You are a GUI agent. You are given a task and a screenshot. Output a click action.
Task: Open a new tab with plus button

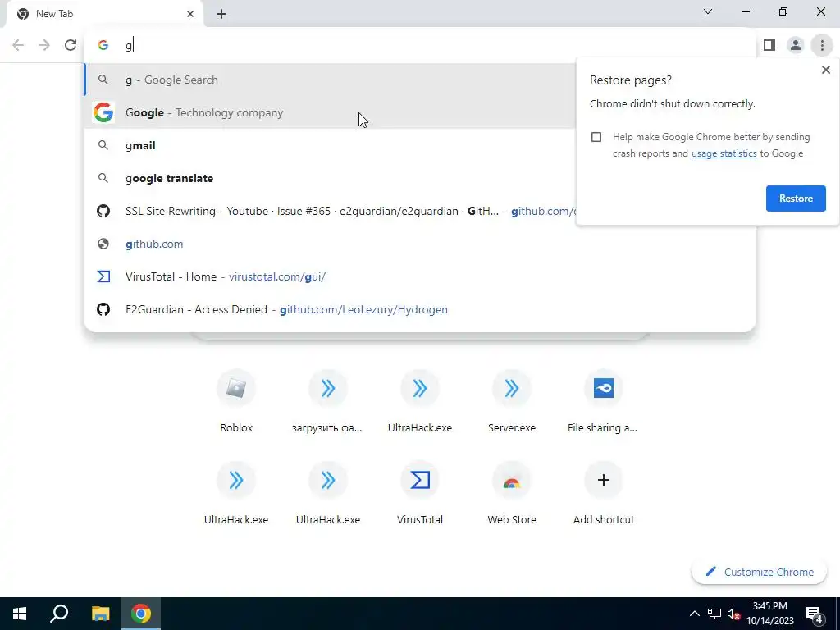click(221, 14)
